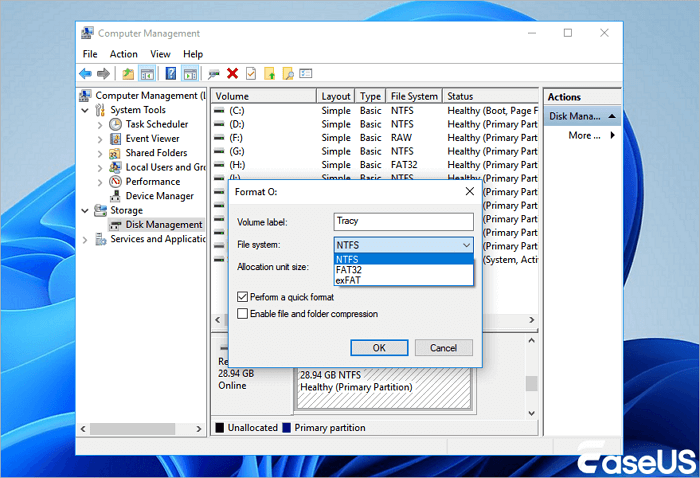This screenshot has width=700, height=478.
Task: Click the magnifier search toolbar icon
Action: [288, 73]
